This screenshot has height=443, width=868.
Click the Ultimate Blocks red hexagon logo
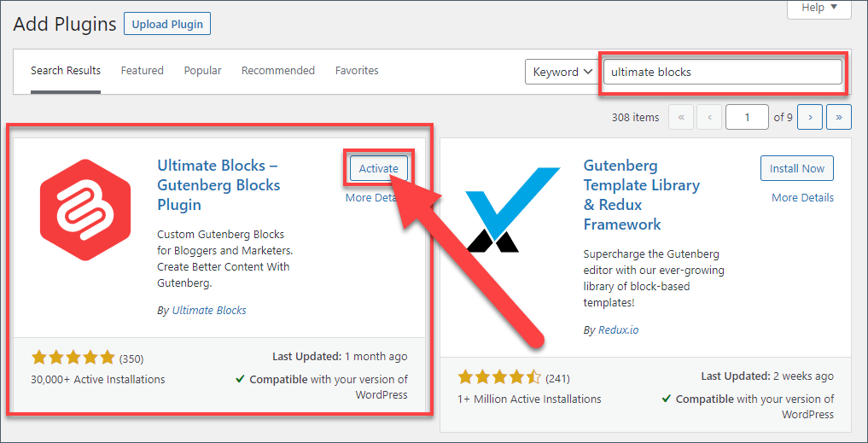(x=85, y=210)
